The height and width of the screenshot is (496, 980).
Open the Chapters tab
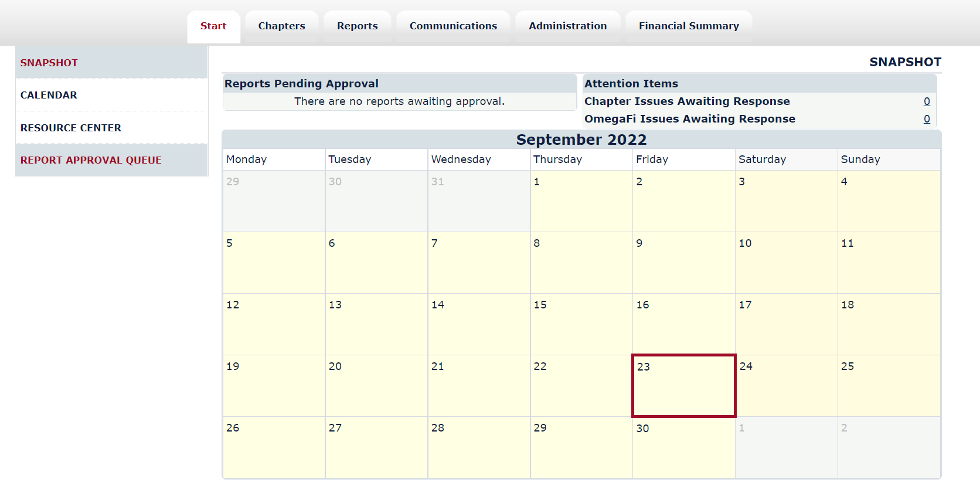point(281,26)
